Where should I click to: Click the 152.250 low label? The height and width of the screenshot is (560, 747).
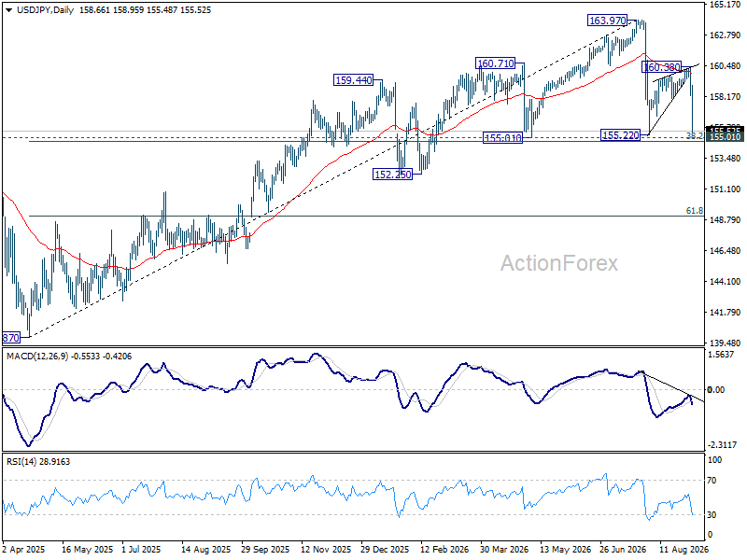click(392, 175)
